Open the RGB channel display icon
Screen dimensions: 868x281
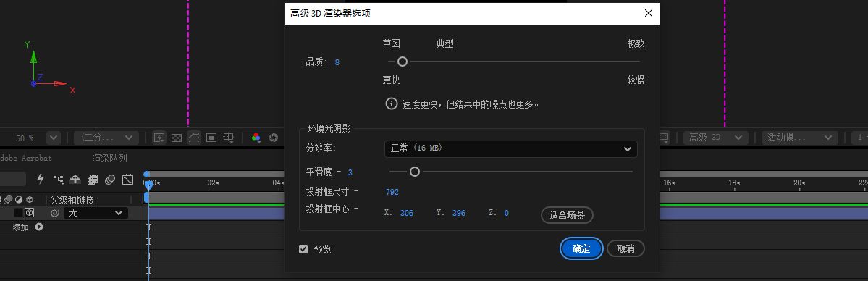click(x=256, y=138)
